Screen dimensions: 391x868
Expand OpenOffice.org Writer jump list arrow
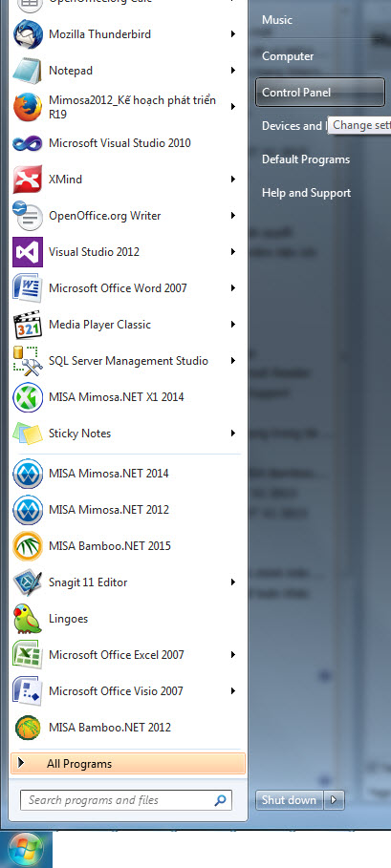[x=233, y=216]
